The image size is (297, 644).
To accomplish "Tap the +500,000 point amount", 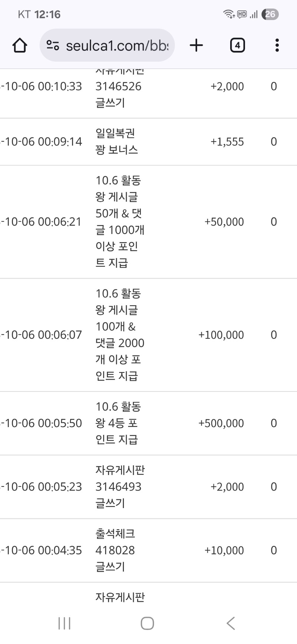I will tap(221, 423).
